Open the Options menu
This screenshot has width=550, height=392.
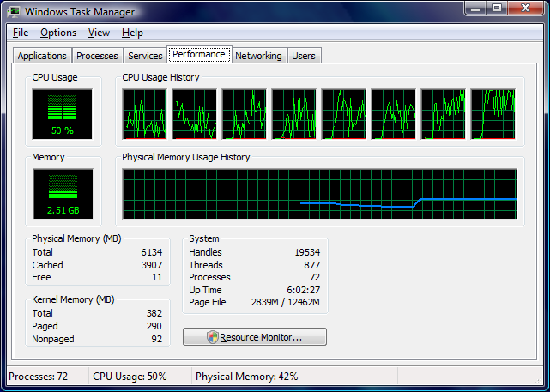point(58,33)
